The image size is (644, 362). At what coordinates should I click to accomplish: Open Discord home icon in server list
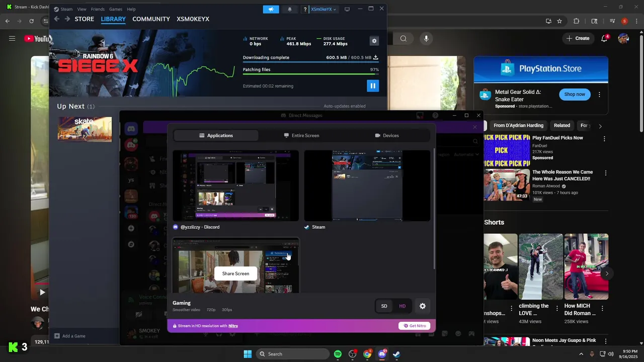click(x=131, y=129)
